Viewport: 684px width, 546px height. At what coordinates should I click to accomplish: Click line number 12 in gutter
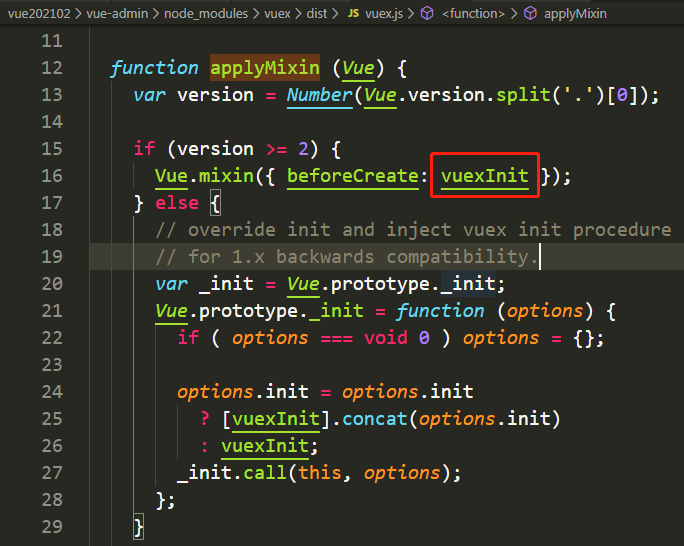[x=52, y=68]
